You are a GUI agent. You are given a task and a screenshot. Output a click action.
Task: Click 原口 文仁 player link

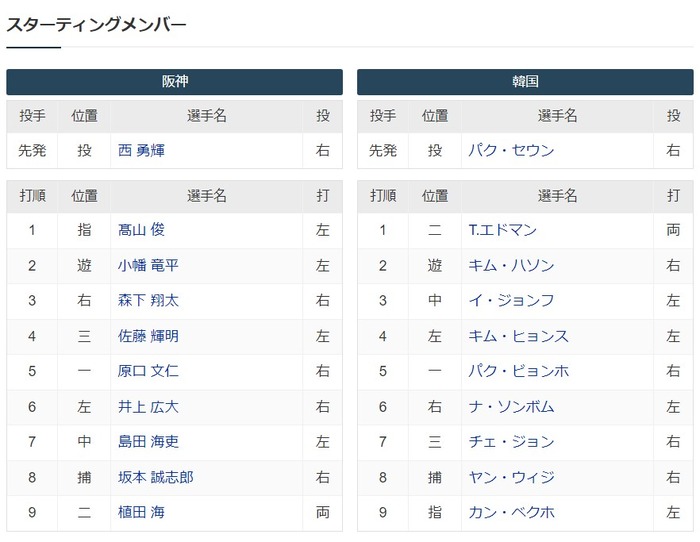click(x=148, y=371)
